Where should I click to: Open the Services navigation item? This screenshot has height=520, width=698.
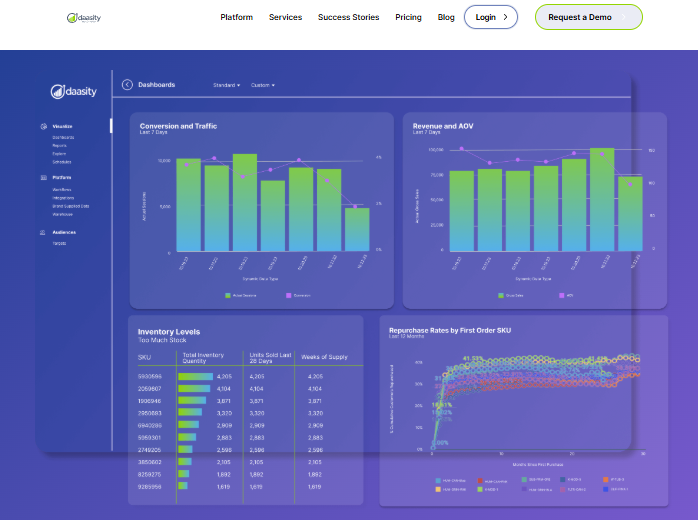pos(285,17)
